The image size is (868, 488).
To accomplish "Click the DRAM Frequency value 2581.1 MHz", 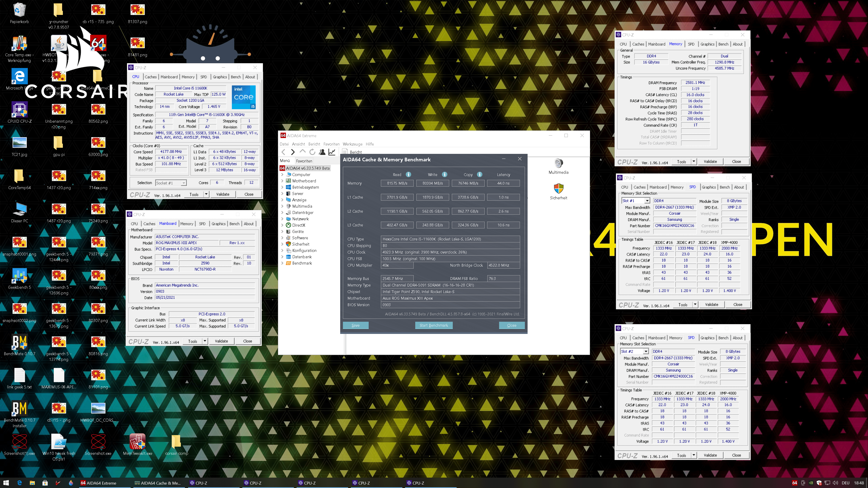I will tap(695, 82).
